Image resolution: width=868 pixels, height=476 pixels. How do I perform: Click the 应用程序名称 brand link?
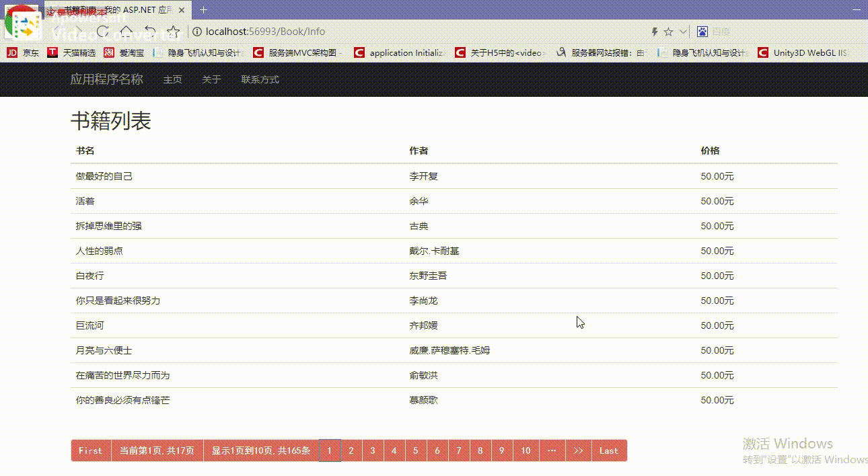[107, 79]
